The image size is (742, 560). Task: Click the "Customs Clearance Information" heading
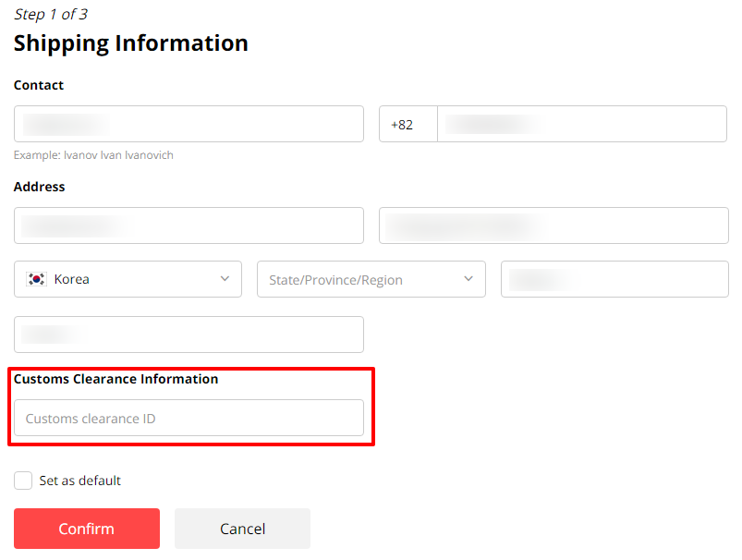[116, 379]
